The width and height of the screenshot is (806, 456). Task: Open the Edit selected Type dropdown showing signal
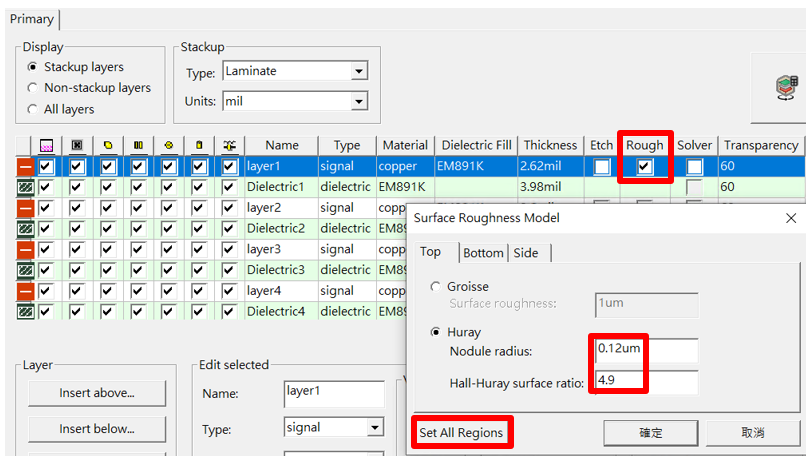pos(375,427)
